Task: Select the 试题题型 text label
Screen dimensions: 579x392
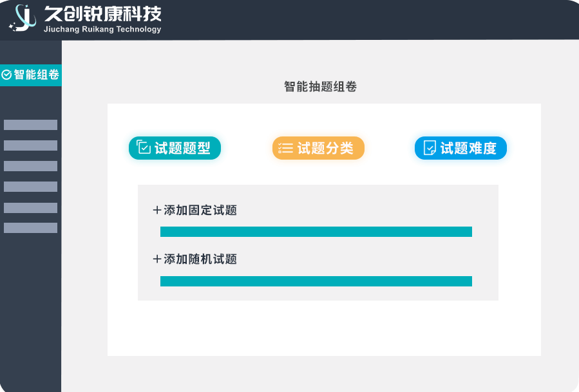Action: coord(182,148)
